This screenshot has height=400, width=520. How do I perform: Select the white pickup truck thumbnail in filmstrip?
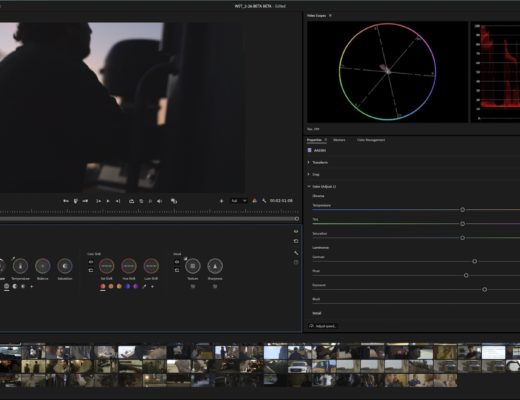(300, 366)
